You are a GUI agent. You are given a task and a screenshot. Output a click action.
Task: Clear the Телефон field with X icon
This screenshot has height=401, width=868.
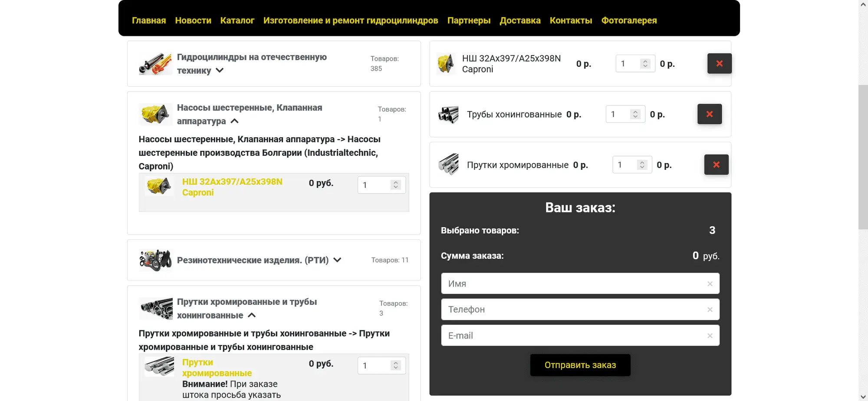pyautogui.click(x=710, y=310)
